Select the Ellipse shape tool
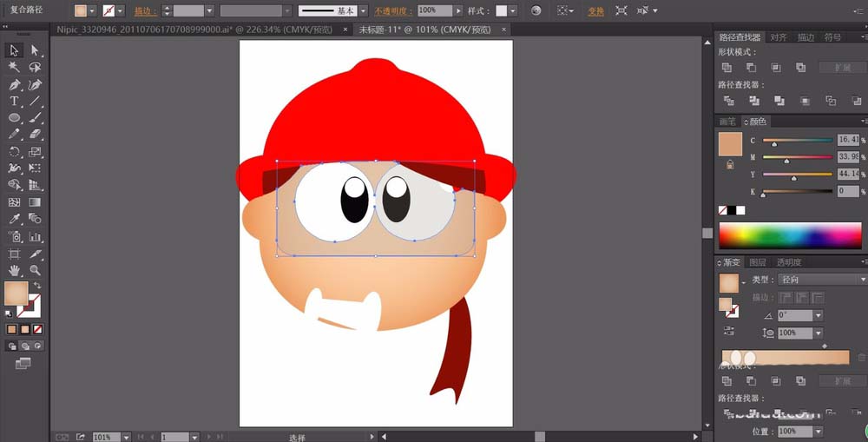868x442 pixels. pyautogui.click(x=15, y=117)
